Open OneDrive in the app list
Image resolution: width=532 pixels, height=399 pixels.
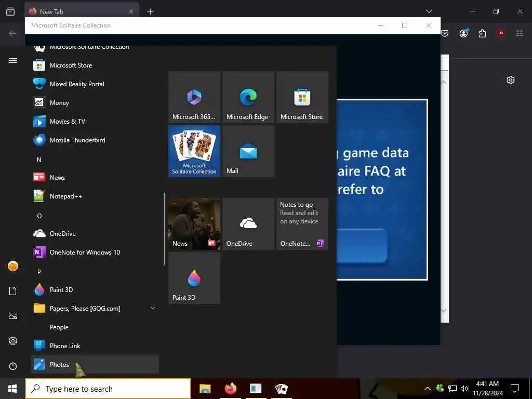pos(95,233)
